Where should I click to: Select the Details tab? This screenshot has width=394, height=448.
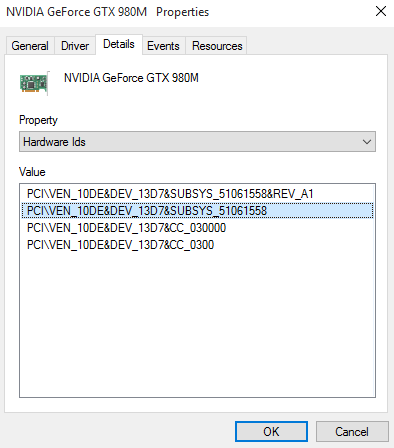119,44
